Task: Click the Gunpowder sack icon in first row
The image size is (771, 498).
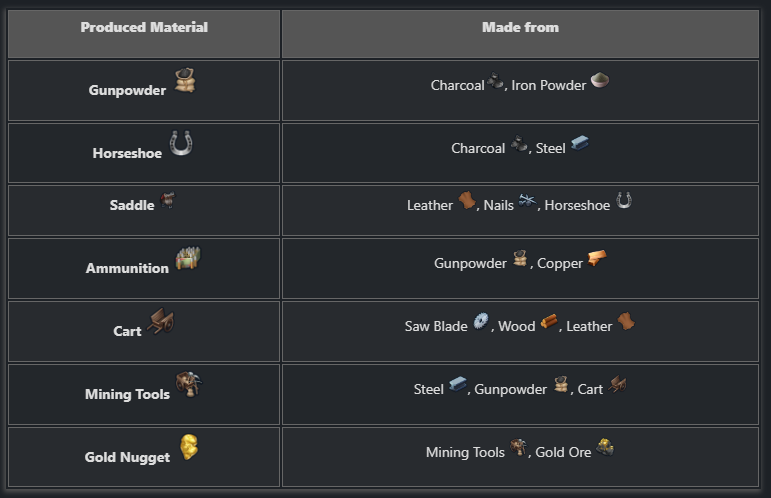Action: click(x=185, y=80)
